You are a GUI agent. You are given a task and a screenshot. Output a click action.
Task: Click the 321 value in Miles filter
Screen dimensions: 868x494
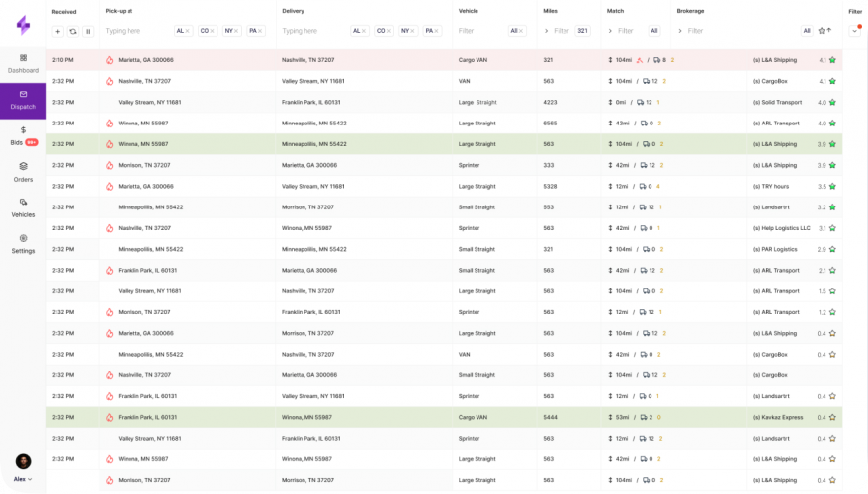(583, 31)
